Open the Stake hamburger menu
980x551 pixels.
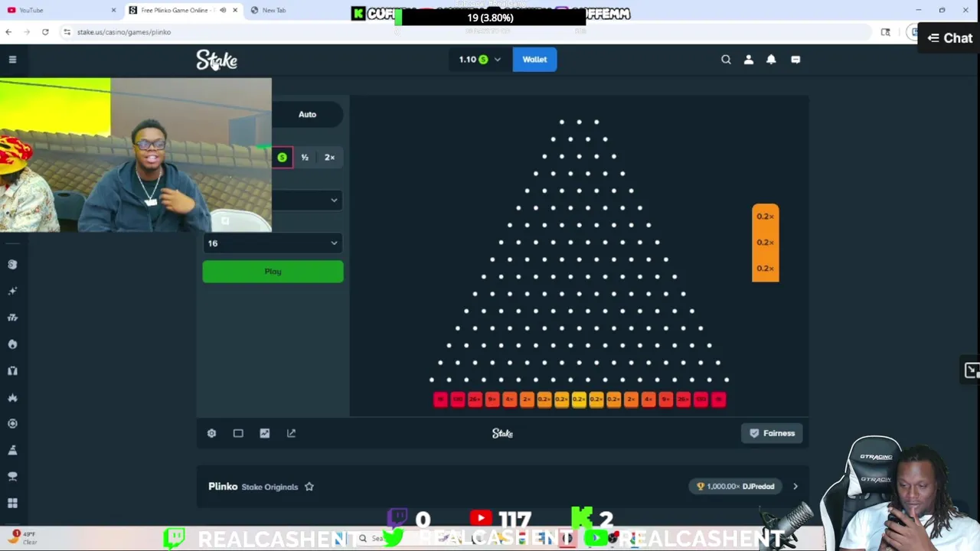pyautogui.click(x=12, y=59)
